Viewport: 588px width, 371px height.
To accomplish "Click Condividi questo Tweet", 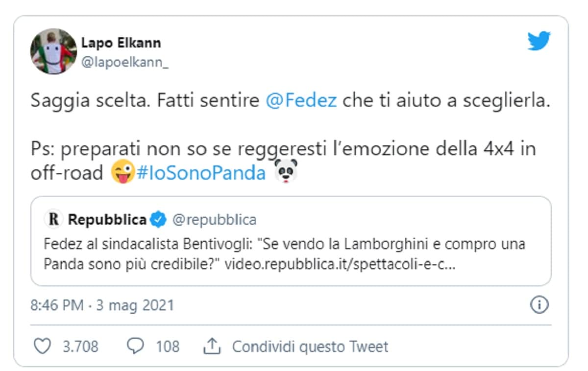I will point(310,347).
